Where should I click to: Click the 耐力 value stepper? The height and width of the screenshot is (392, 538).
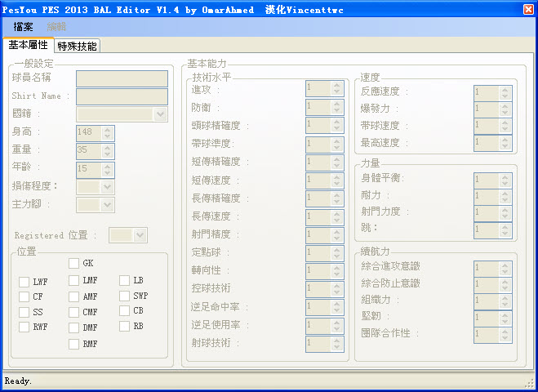tap(493, 197)
